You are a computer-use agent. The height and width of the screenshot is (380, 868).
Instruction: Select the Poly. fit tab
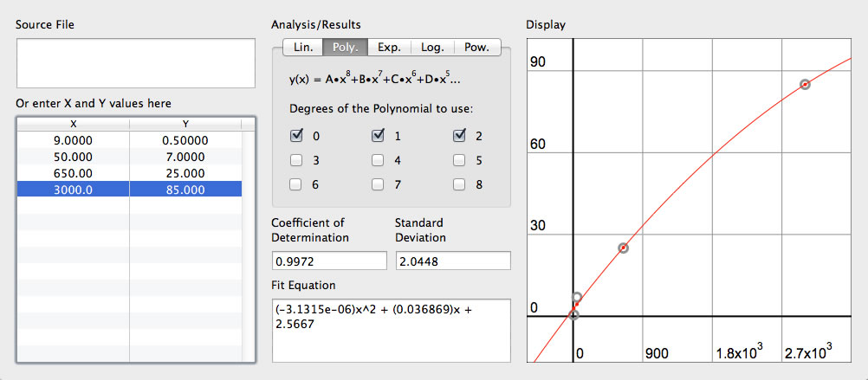click(x=346, y=48)
